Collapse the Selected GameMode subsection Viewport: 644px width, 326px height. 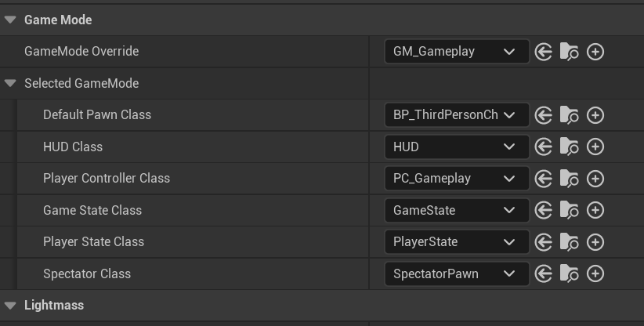tap(10, 83)
